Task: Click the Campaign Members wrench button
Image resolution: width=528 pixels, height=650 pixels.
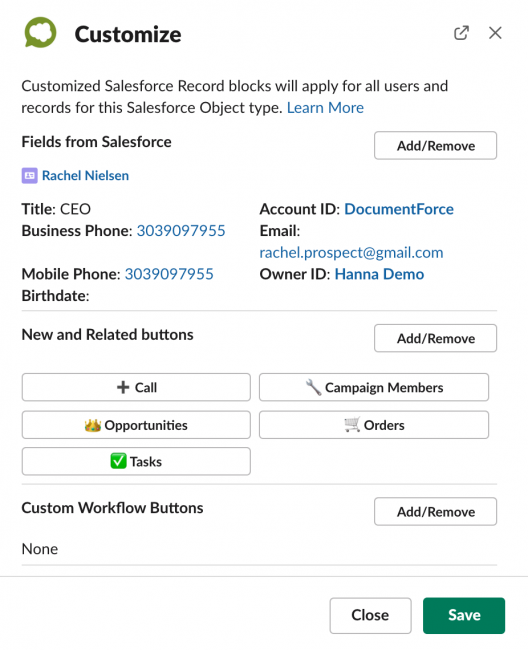Action: coord(374,387)
